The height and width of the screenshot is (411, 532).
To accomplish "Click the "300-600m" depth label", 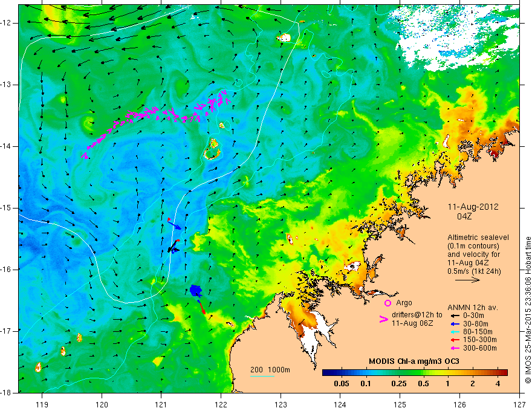I will pyautogui.click(x=480, y=348).
